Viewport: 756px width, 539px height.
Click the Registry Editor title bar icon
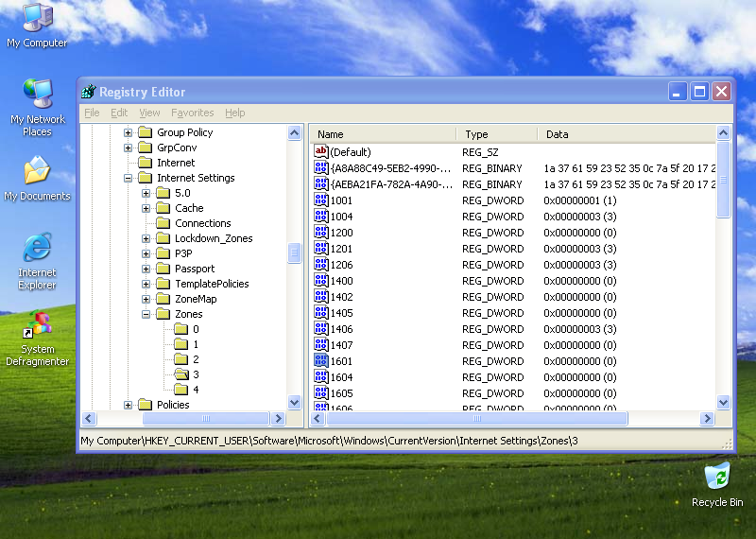(x=88, y=91)
